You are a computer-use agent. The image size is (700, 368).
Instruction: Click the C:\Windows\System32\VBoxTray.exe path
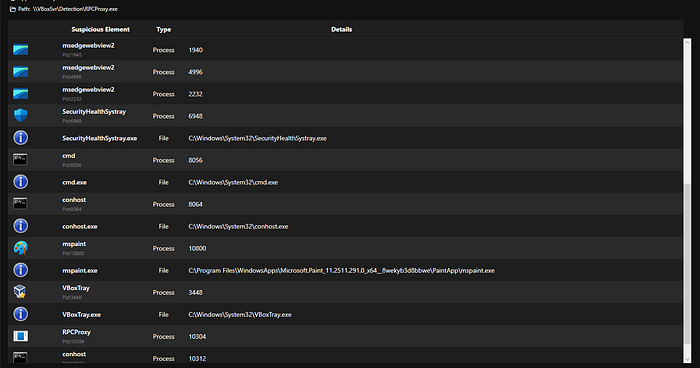240,315
